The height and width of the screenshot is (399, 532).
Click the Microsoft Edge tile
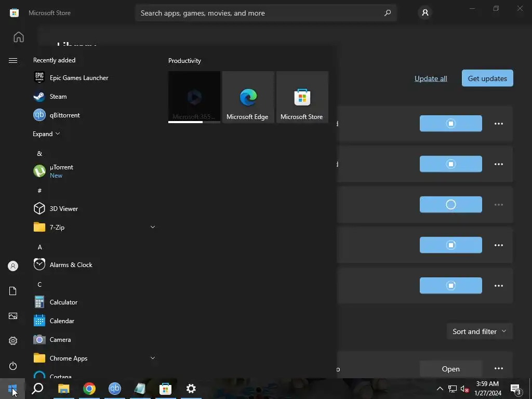coord(248,97)
